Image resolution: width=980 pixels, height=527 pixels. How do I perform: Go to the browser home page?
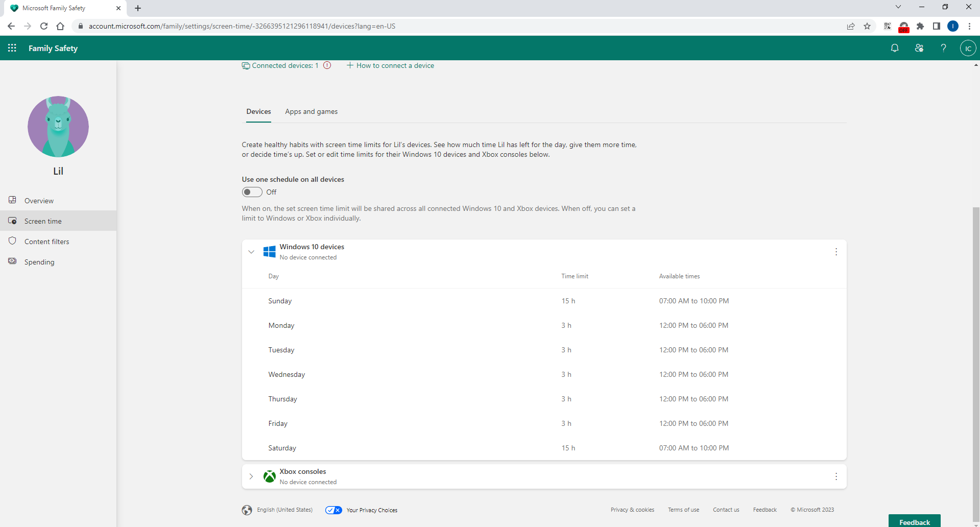click(x=60, y=26)
